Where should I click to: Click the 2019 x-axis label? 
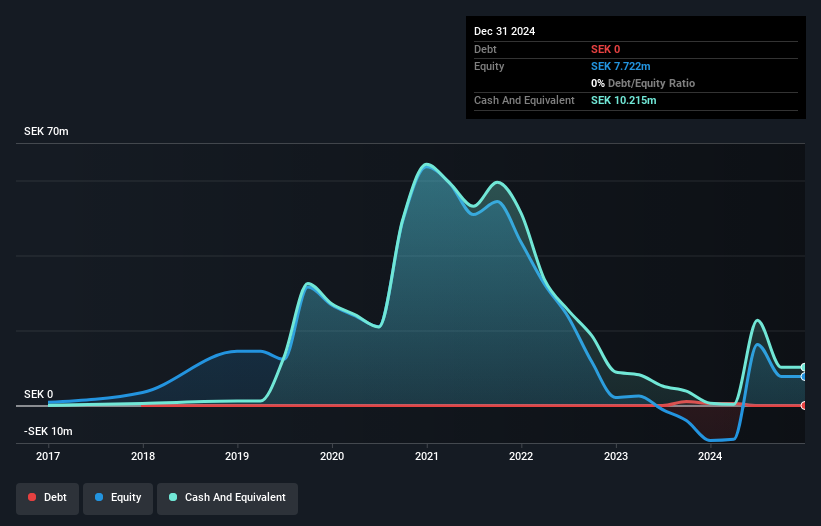(x=237, y=456)
